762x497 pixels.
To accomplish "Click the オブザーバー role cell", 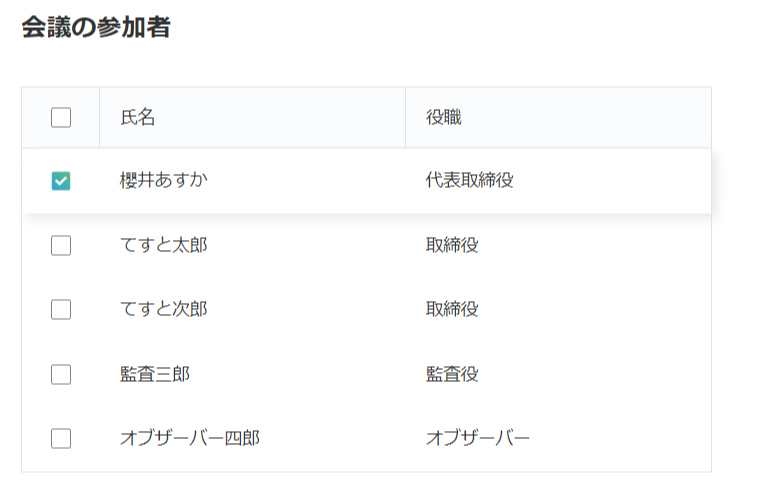I will coord(478,438).
